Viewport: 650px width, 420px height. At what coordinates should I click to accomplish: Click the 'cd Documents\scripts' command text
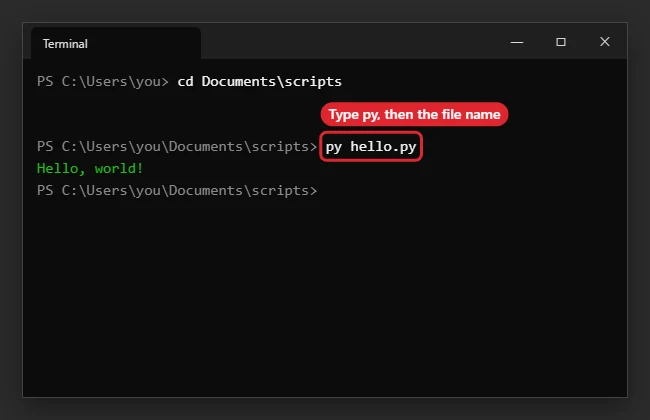pos(260,81)
